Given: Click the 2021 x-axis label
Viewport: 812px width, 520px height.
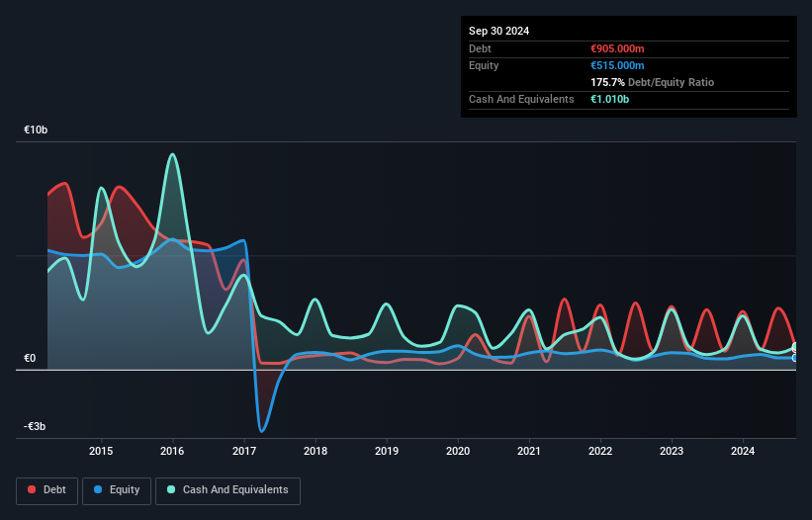Looking at the screenshot, I should [529, 451].
